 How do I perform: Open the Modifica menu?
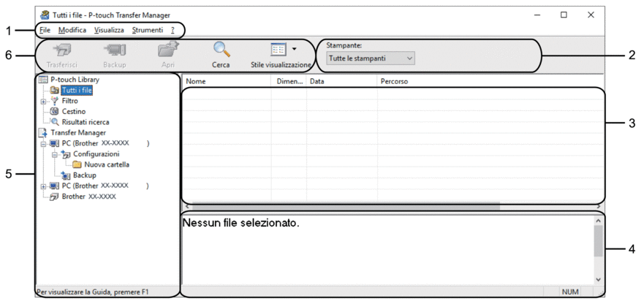(x=72, y=30)
